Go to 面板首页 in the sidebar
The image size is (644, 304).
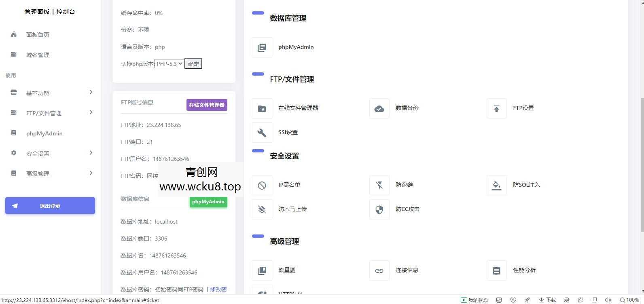(38, 35)
